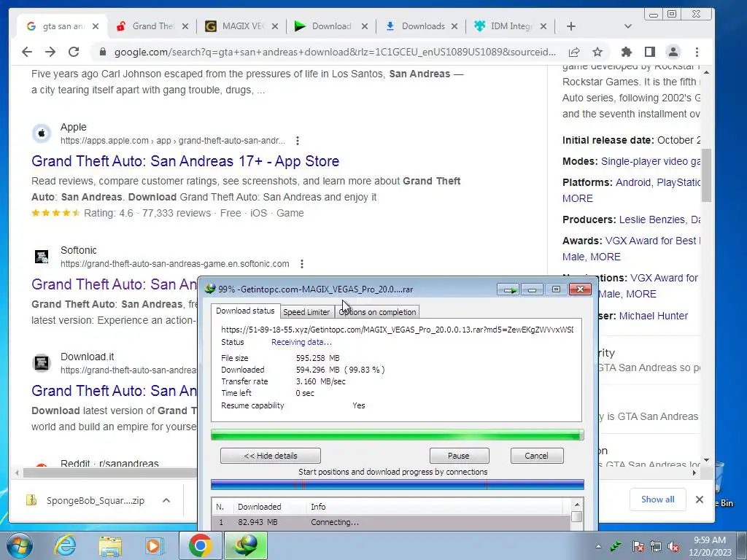
Task: Switch to the MAGIX VEGAS tab
Action: pyautogui.click(x=241, y=26)
